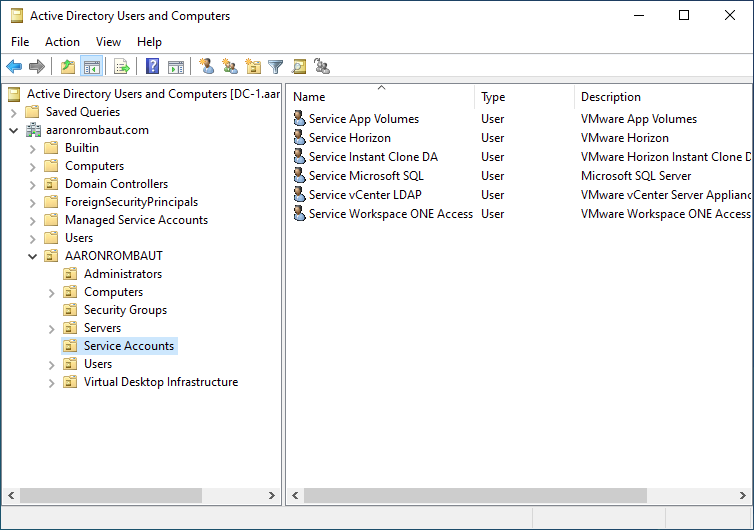
Task: Toggle the Show/Hide Console Tree icon
Action: coord(92,67)
